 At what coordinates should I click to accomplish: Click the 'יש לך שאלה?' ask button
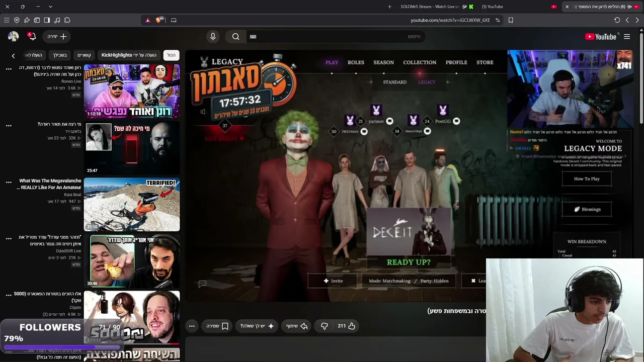(x=257, y=326)
